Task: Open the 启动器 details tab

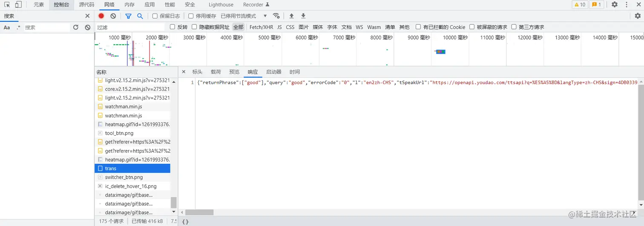Action: 273,72
